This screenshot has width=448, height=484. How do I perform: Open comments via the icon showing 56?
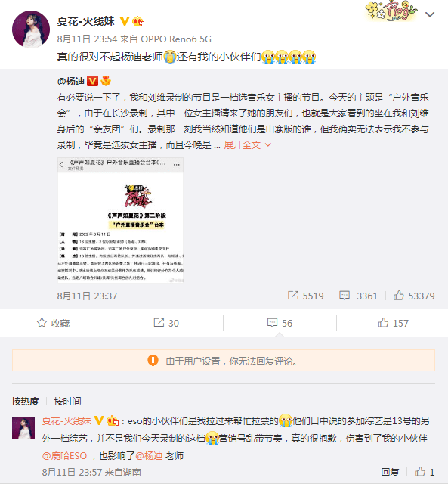pos(280,323)
